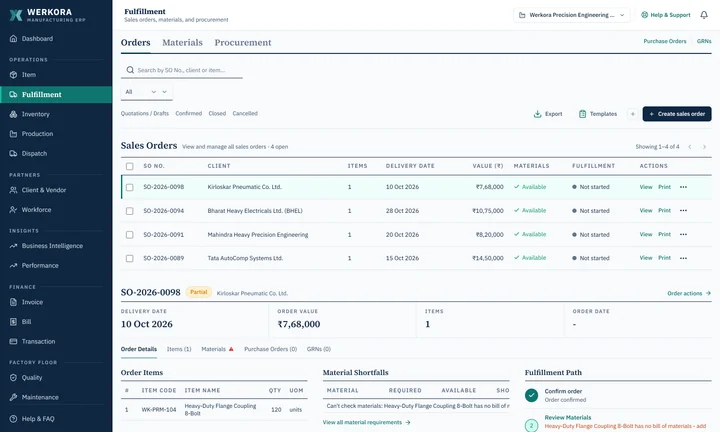The height and width of the screenshot is (432, 720).
Task: Open the All filter dropdown
Action: pyautogui.click(x=146, y=92)
